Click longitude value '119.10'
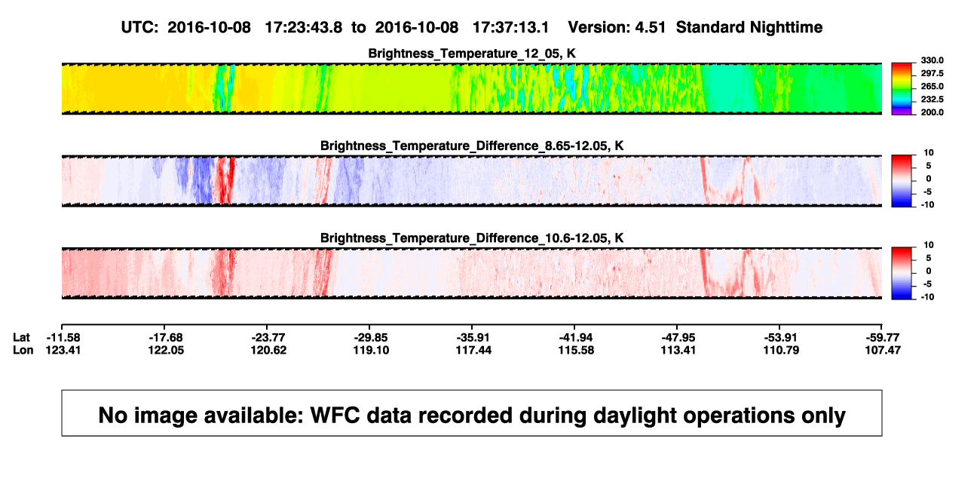The image size is (980, 503). coord(370,350)
